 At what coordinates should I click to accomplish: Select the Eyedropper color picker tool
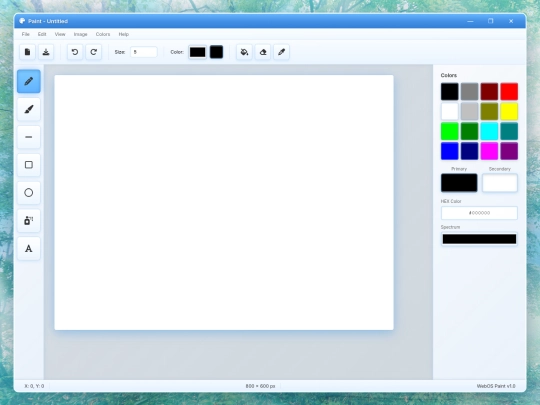pos(281,52)
